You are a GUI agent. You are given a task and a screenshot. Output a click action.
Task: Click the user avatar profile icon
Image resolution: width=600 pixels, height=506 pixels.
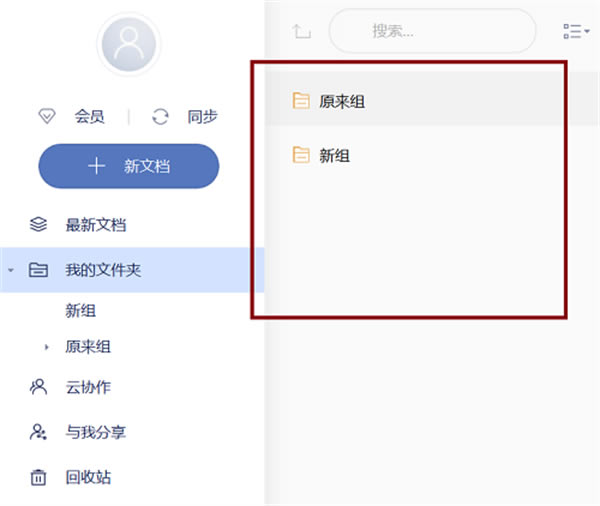pos(127,44)
